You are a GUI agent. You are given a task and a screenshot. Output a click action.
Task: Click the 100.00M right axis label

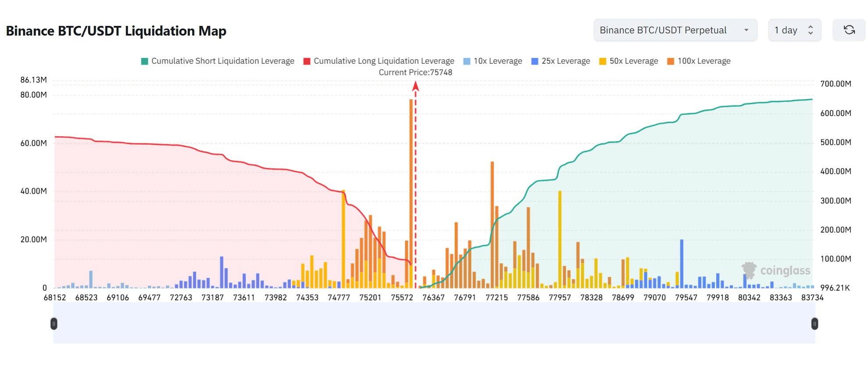pyautogui.click(x=836, y=259)
